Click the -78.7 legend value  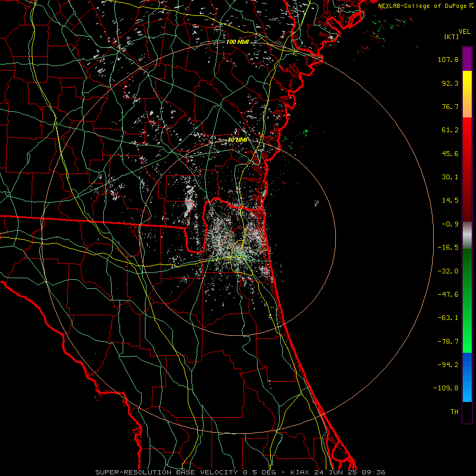pos(448,342)
